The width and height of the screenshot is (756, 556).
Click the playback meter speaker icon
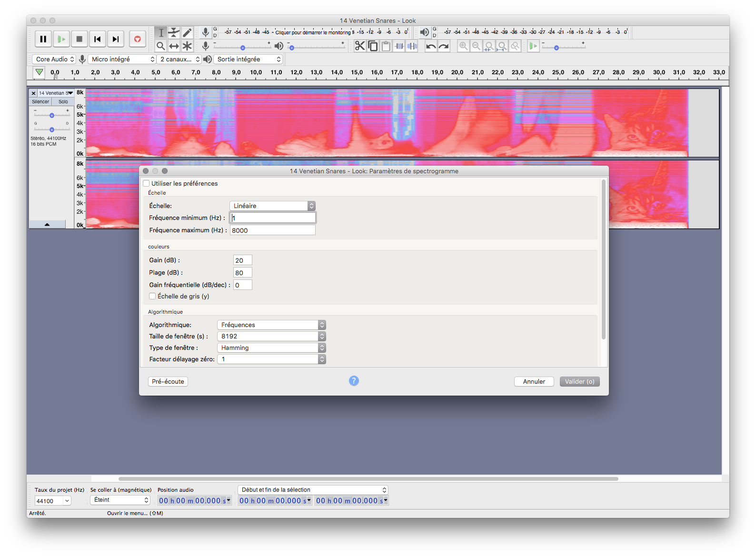[x=424, y=32]
